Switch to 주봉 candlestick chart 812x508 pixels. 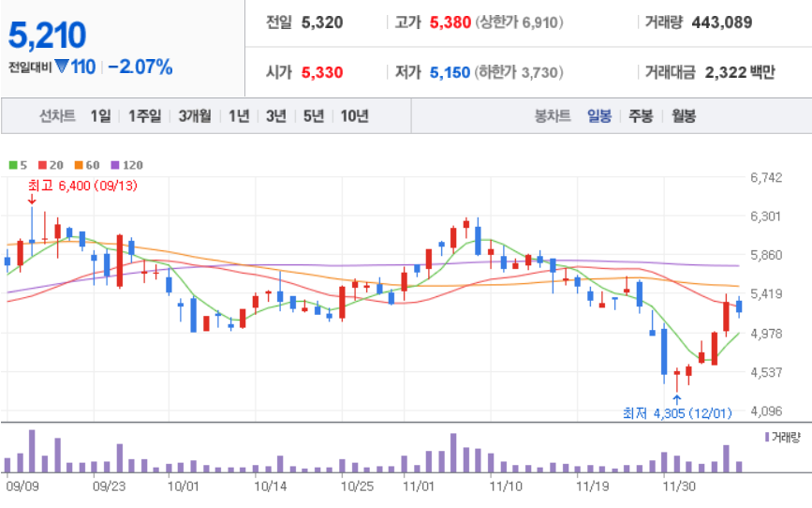point(641,115)
